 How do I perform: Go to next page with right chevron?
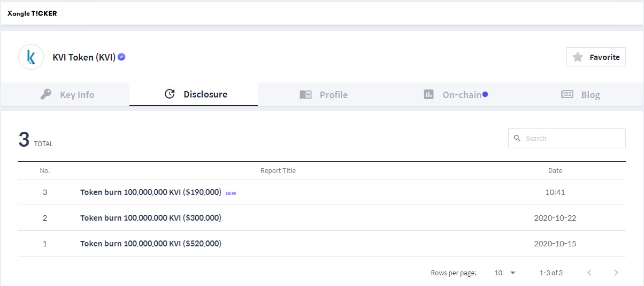pos(616,273)
